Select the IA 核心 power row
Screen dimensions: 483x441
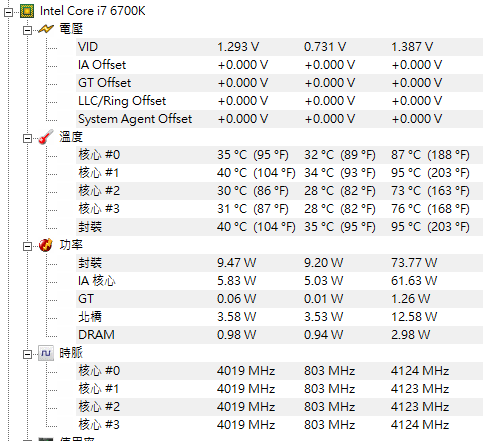coord(279,281)
